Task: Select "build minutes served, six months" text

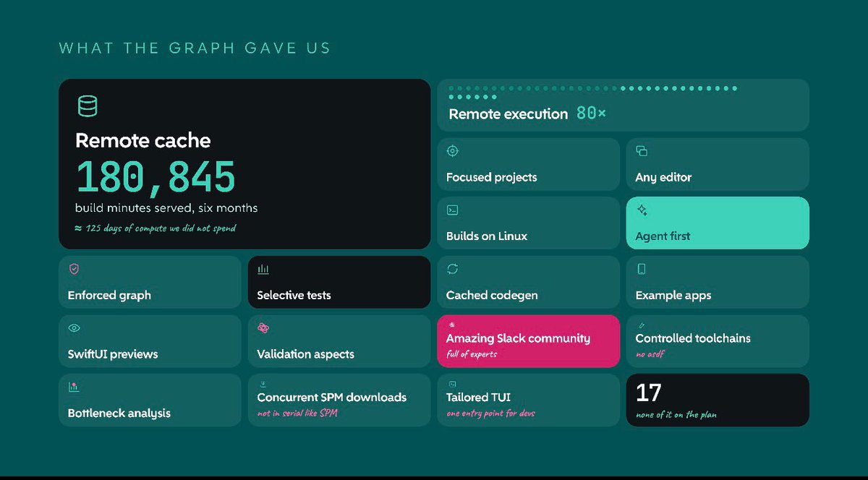Action: point(166,208)
